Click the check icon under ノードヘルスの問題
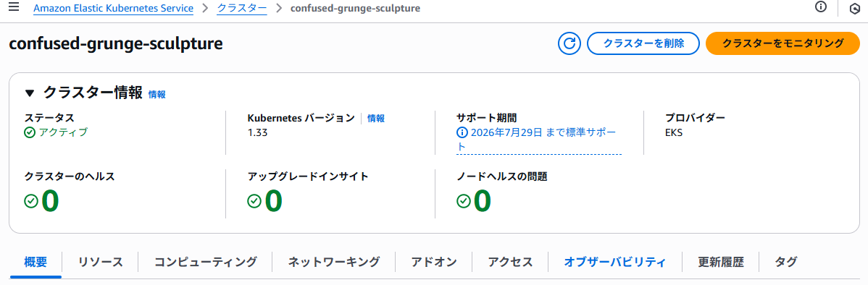The width and height of the screenshot is (868, 285). 463,201
